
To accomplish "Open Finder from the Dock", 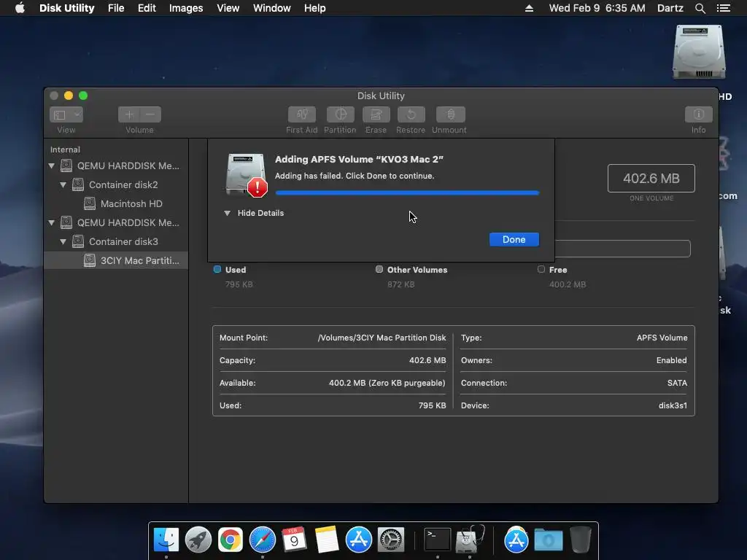I will (166, 540).
